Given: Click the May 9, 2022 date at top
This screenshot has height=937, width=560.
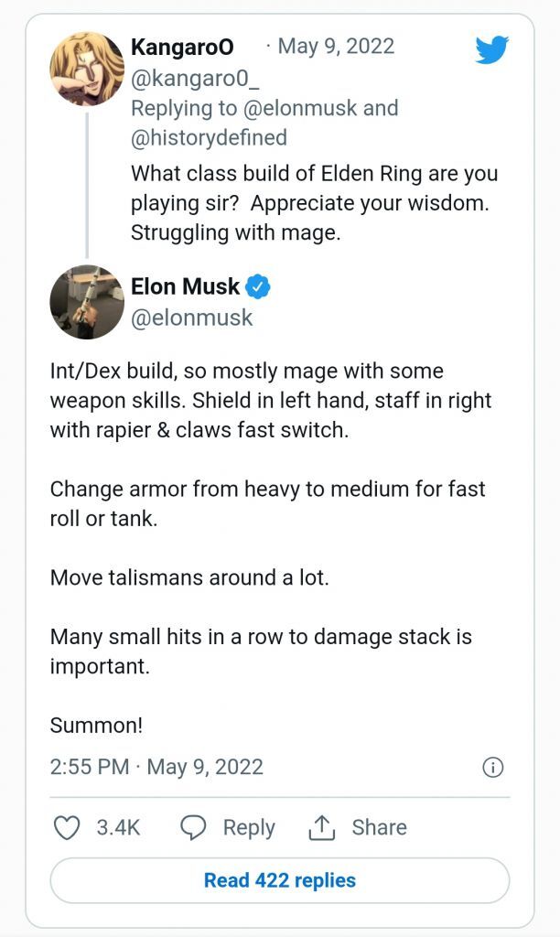Looking at the screenshot, I should tap(336, 46).
